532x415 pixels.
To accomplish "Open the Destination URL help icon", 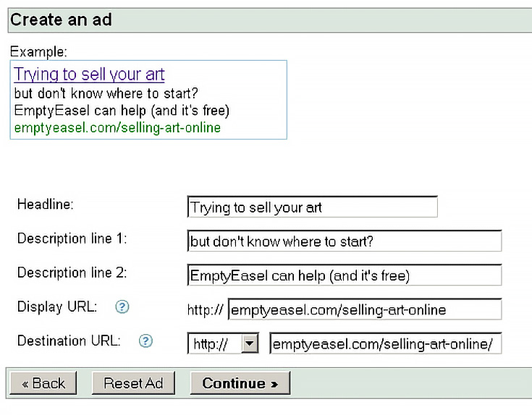I will (x=146, y=341).
